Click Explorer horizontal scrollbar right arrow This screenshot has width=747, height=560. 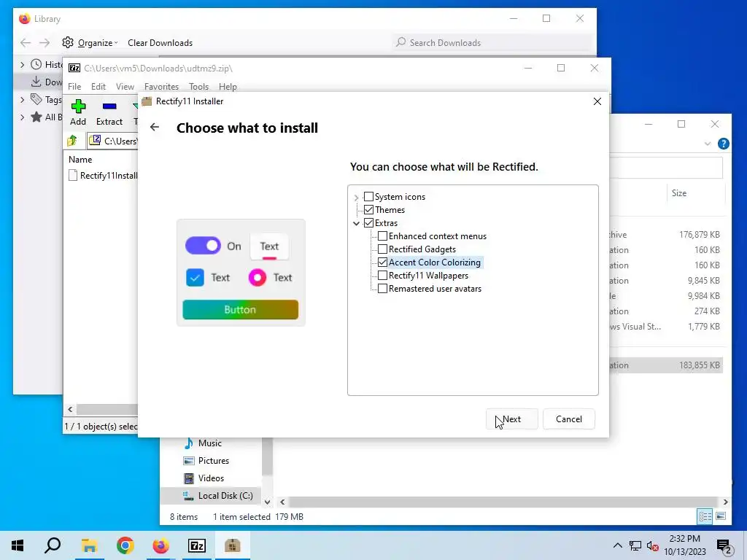coord(725,502)
